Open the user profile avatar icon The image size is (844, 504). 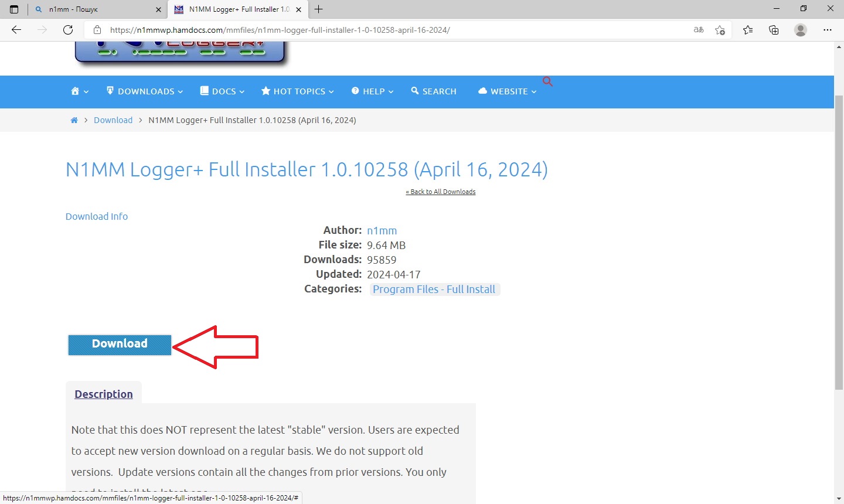(801, 30)
